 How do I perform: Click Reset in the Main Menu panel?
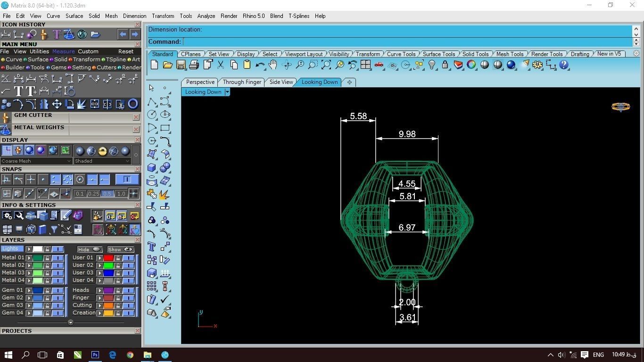pos(126,51)
